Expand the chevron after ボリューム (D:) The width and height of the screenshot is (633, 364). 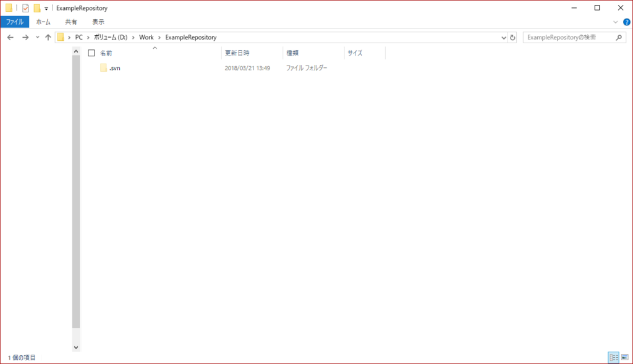(x=134, y=38)
